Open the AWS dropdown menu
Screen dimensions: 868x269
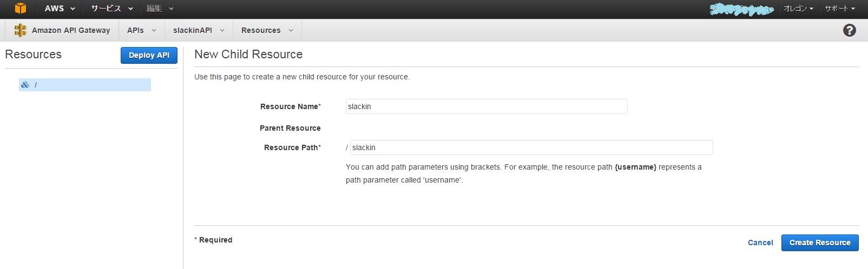[x=60, y=9]
